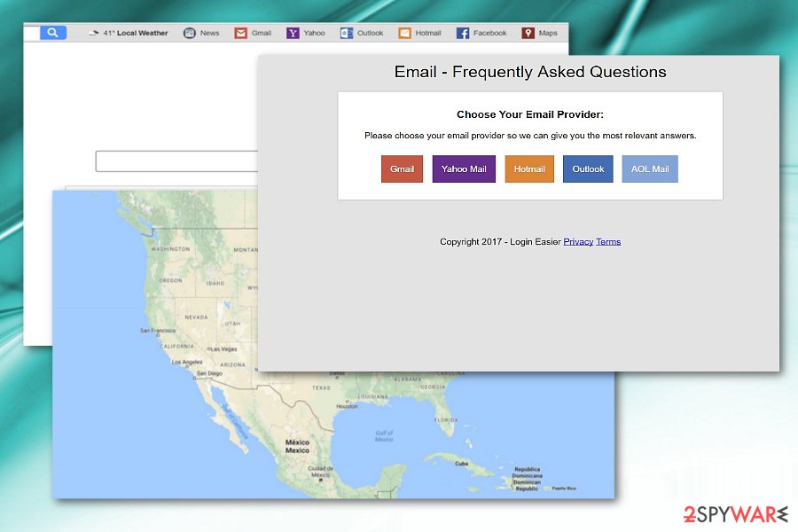
Task: Click Choose Your Email Provider heading
Action: click(530, 114)
